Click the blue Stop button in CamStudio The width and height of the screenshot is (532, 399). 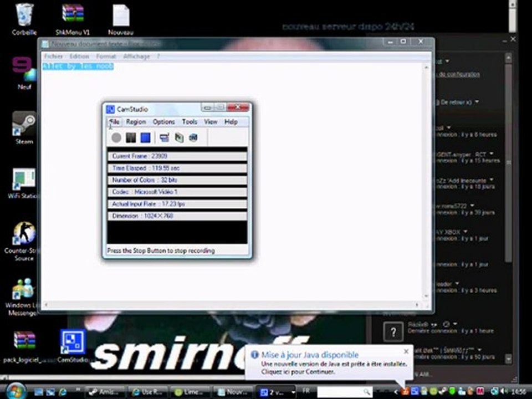coord(145,137)
